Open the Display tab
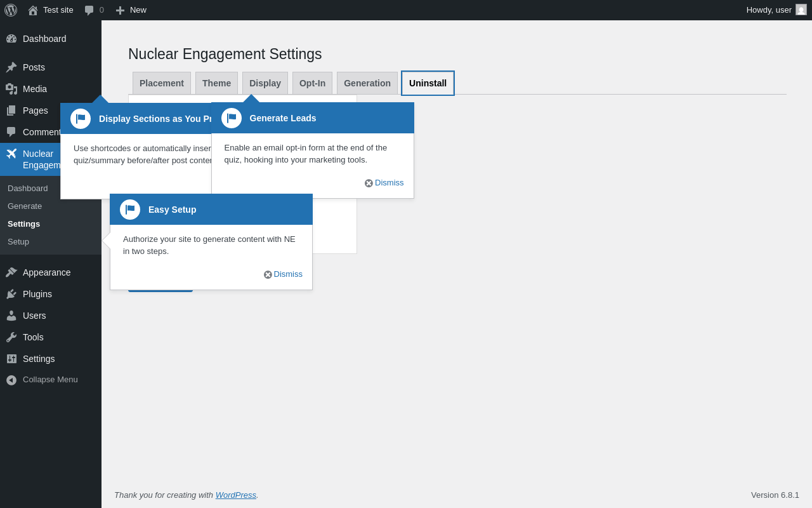The image size is (812, 508). tap(265, 83)
